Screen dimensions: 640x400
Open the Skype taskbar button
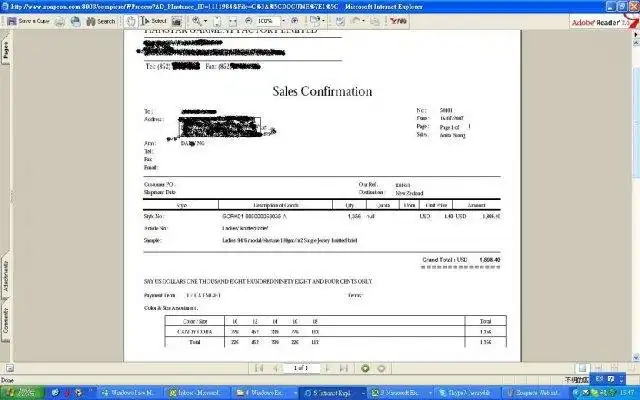click(x=467, y=393)
